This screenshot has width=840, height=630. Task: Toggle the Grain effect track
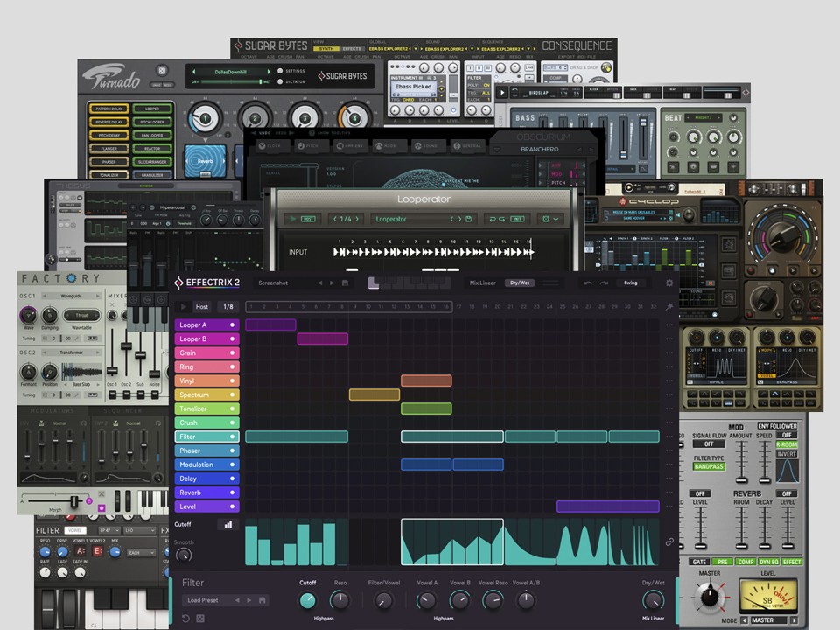coord(232,353)
